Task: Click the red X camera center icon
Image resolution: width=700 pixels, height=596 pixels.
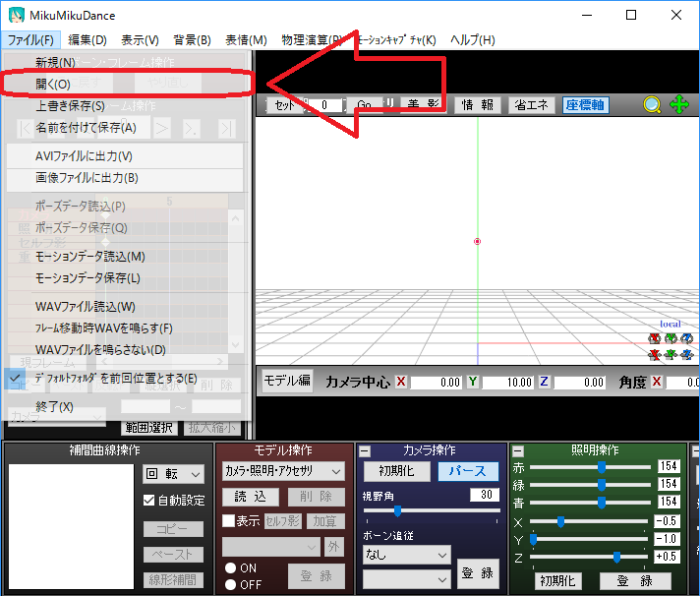Action: [401, 382]
